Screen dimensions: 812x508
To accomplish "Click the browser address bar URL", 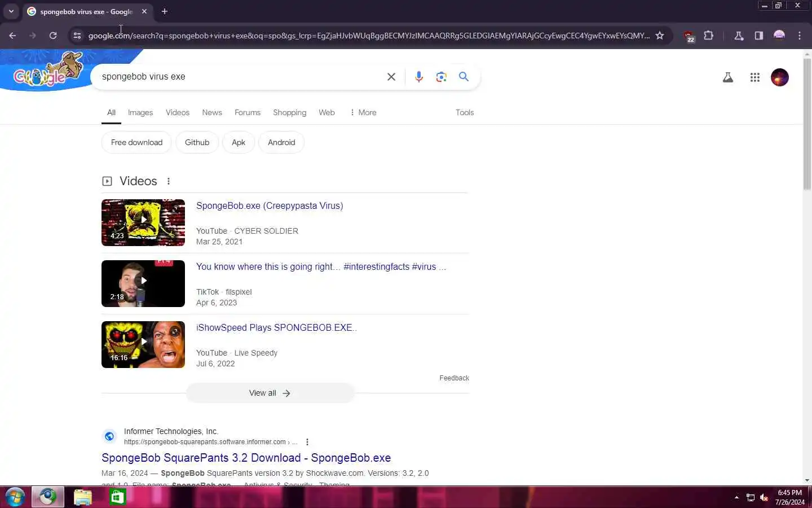I will tap(369, 36).
